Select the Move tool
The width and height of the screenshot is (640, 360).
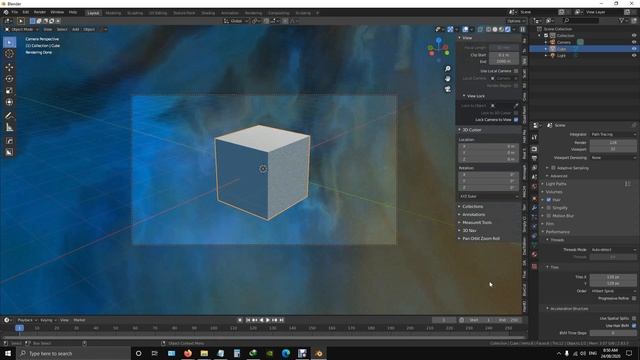pos(9,67)
